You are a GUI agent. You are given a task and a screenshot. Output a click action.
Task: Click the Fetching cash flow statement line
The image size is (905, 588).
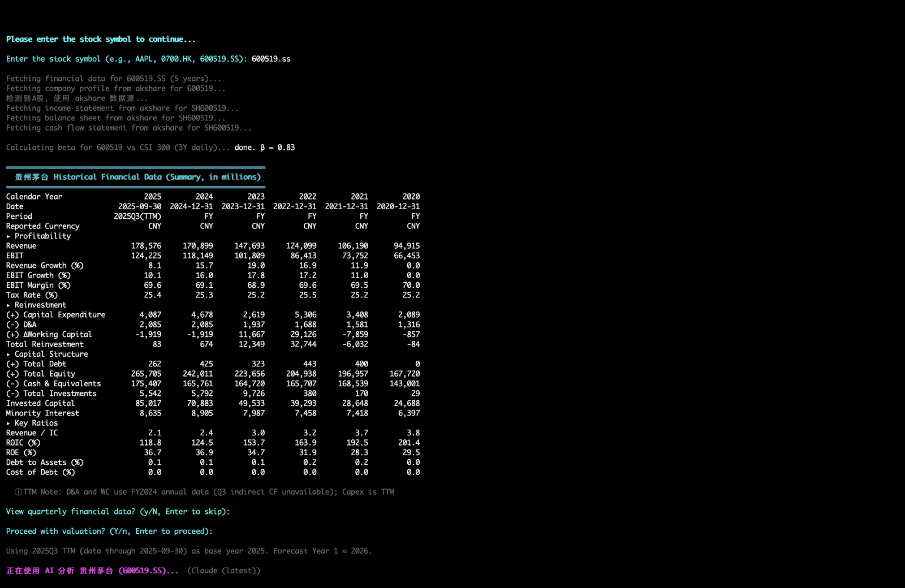129,128
